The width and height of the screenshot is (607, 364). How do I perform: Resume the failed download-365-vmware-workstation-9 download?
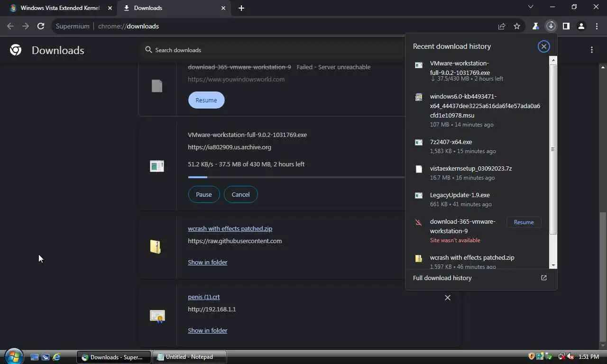tap(206, 100)
